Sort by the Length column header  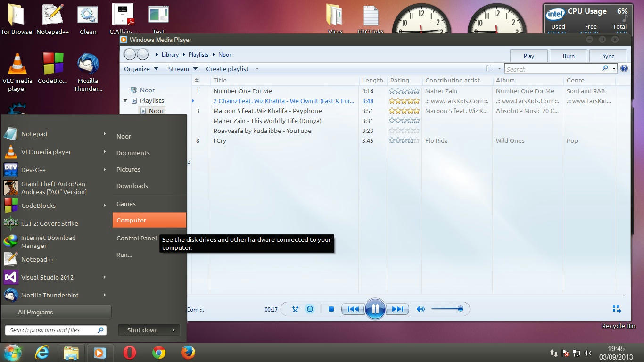[x=372, y=80]
